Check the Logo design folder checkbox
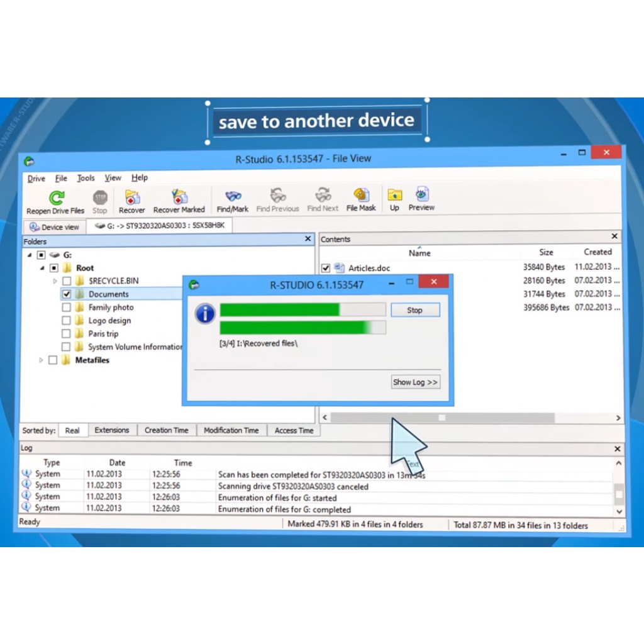The image size is (644, 644). [66, 320]
